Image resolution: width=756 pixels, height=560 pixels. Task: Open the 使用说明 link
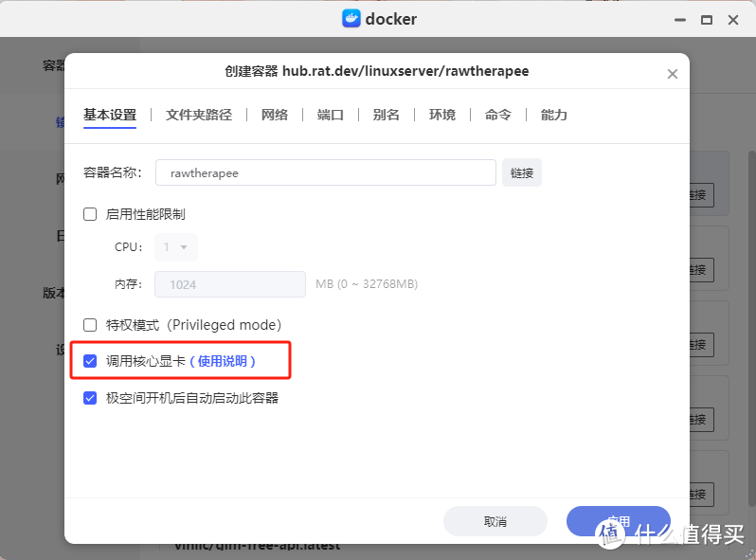click(x=223, y=361)
